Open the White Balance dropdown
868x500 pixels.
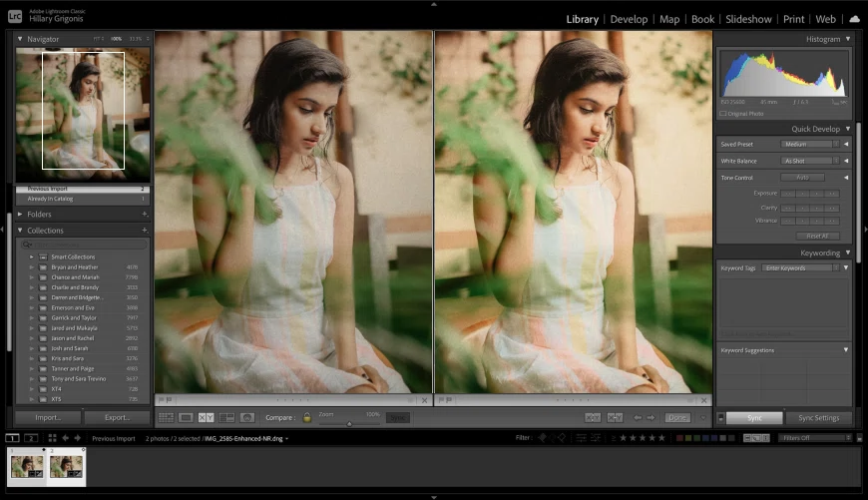pyautogui.click(x=810, y=161)
